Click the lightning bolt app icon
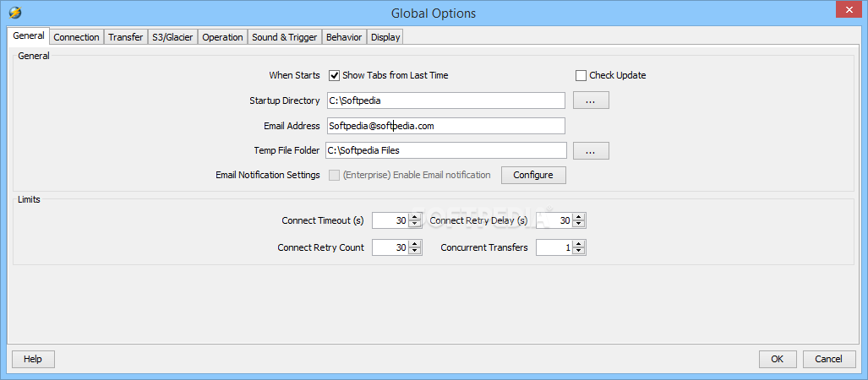This screenshot has width=868, height=380. [x=14, y=13]
